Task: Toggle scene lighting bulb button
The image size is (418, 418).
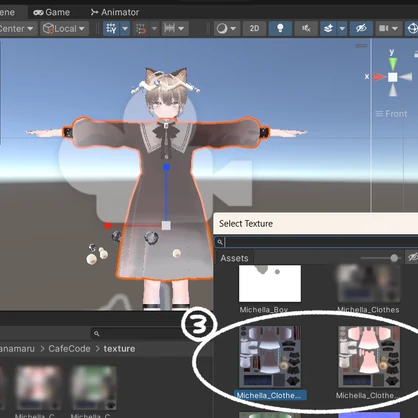Action: pos(280,29)
